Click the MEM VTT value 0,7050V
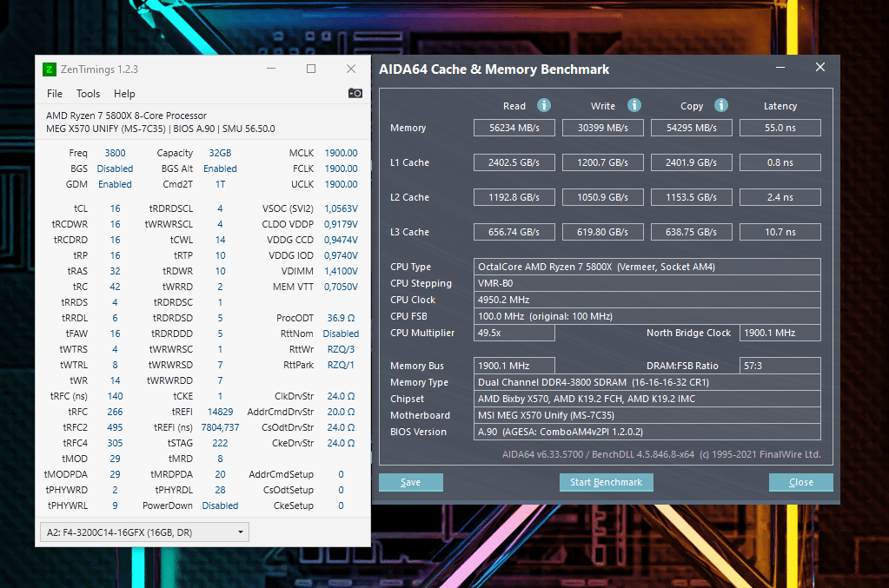The width and height of the screenshot is (889, 588). tap(341, 287)
